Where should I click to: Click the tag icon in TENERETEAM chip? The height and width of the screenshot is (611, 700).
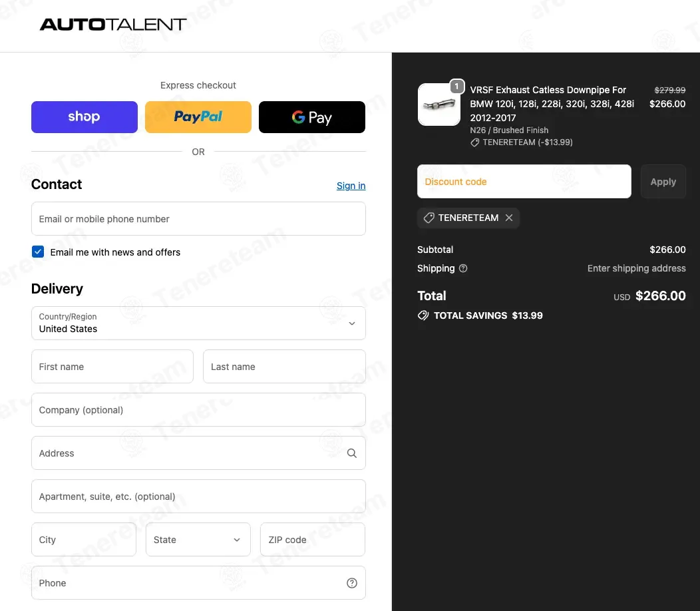pyautogui.click(x=429, y=218)
